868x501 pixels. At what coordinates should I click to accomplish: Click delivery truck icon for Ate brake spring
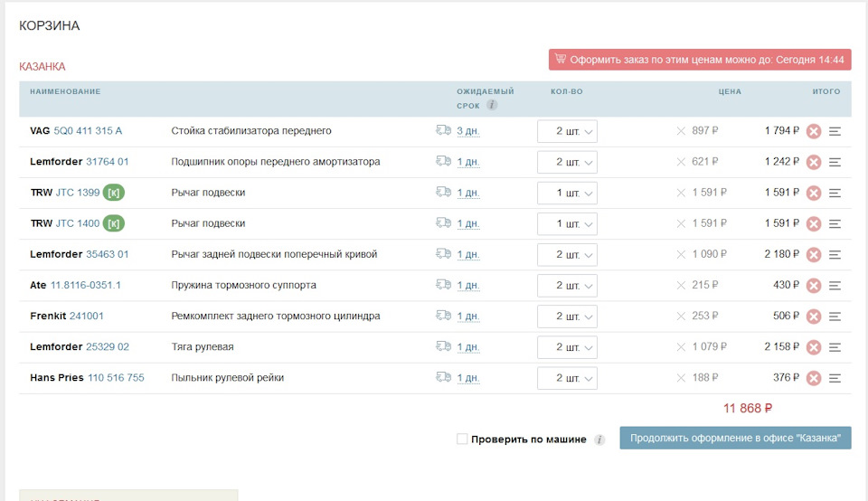tap(443, 285)
